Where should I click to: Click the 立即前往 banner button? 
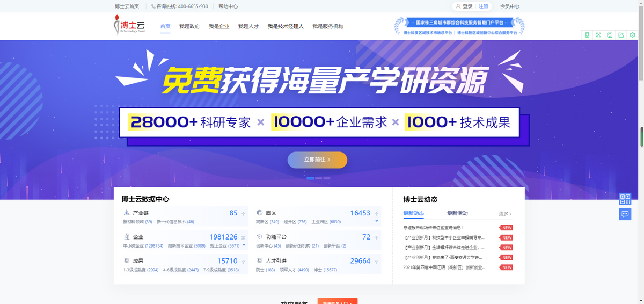click(x=317, y=160)
